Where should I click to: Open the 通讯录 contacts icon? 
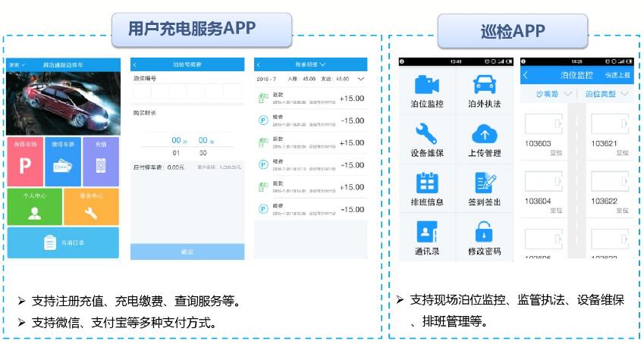pos(426,233)
